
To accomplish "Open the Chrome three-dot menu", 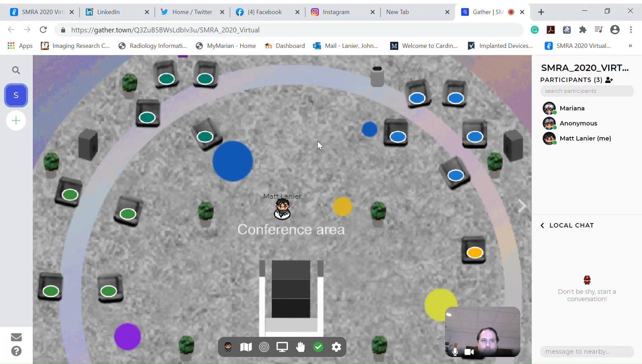I will (x=631, y=30).
